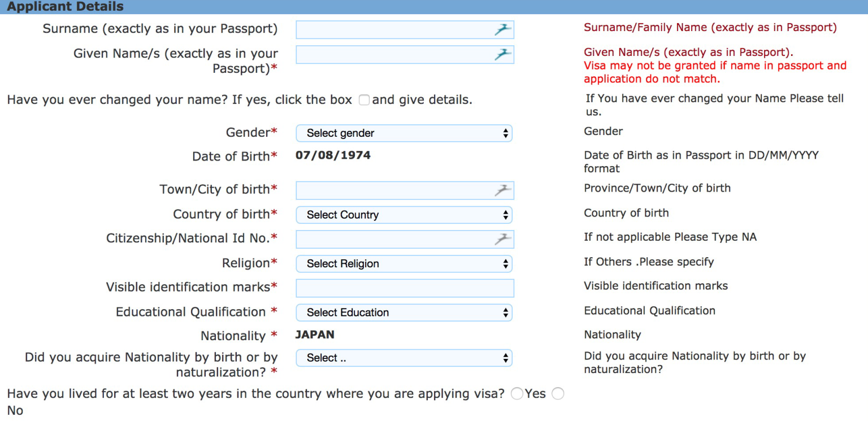Viewport: 868px width, 421px height.
Task: Click autofill icon in Surname field
Action: click(502, 30)
